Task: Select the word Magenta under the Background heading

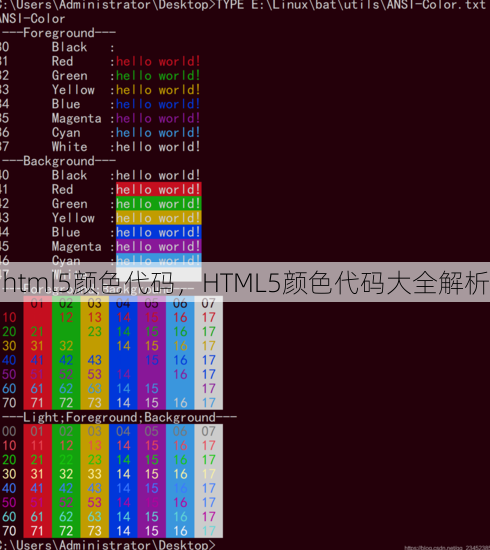Action: click(77, 247)
